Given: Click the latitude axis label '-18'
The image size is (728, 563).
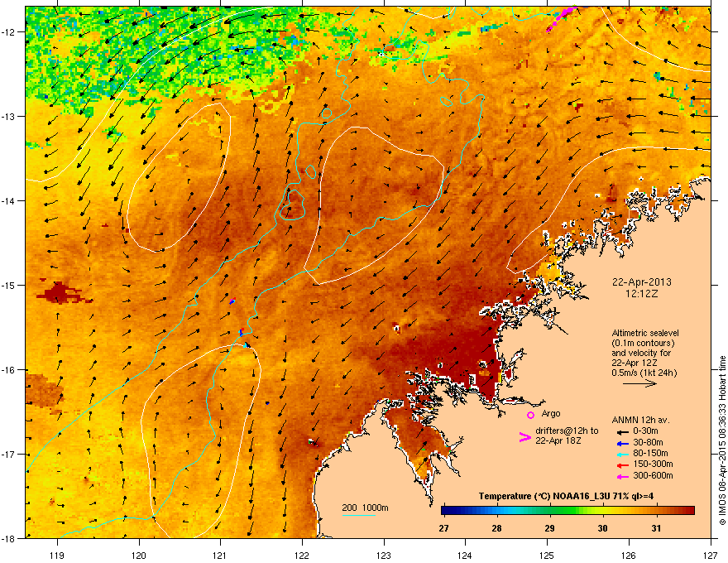Looking at the screenshot, I should [x=8, y=538].
